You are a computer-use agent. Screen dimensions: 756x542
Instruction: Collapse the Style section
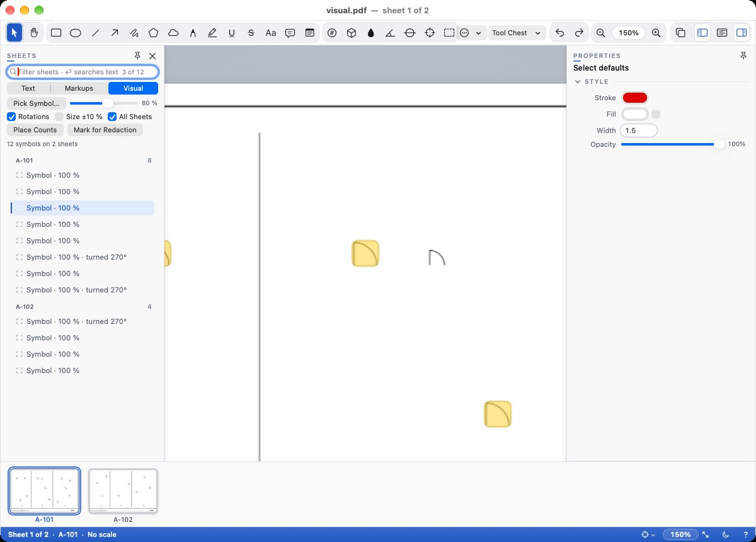point(578,81)
